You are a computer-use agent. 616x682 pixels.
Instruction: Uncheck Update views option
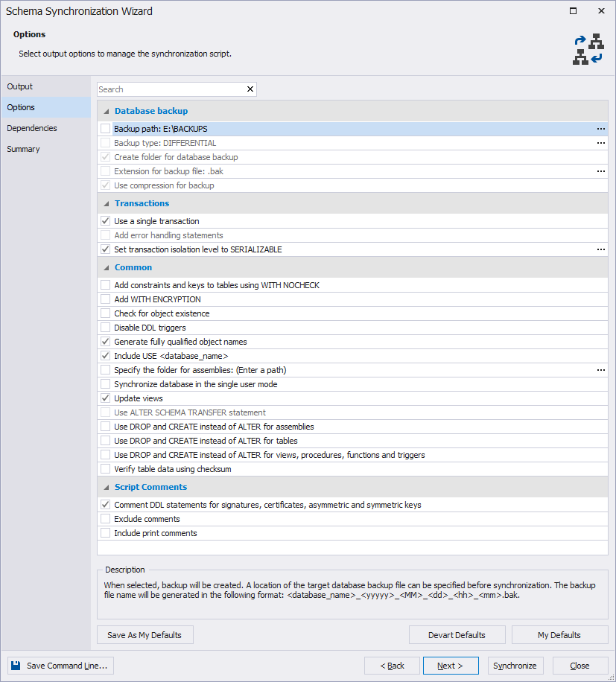105,398
